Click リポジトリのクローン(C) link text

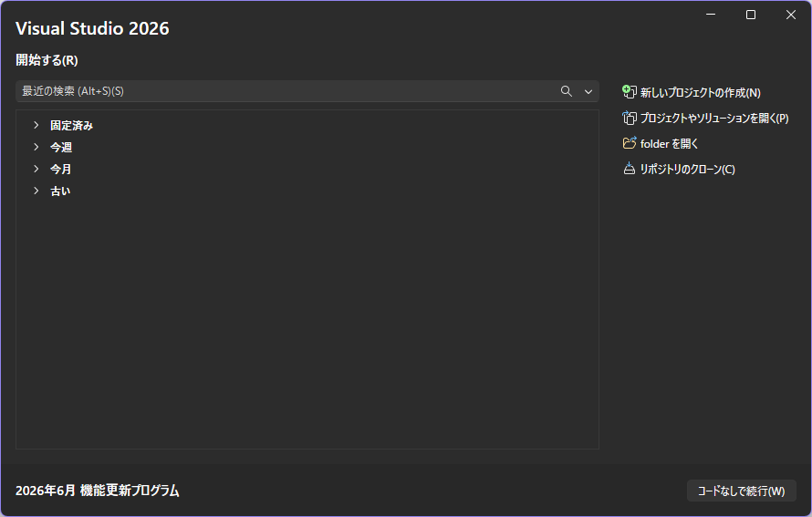pyautogui.click(x=687, y=170)
